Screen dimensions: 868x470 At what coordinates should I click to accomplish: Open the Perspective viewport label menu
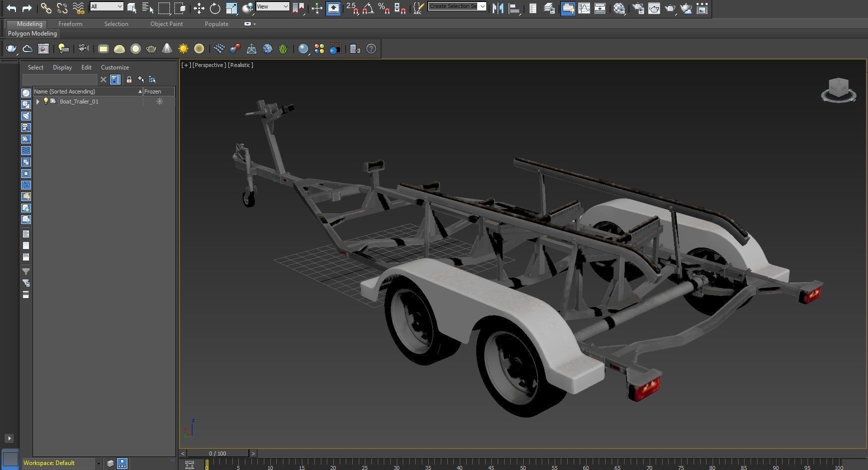point(209,65)
